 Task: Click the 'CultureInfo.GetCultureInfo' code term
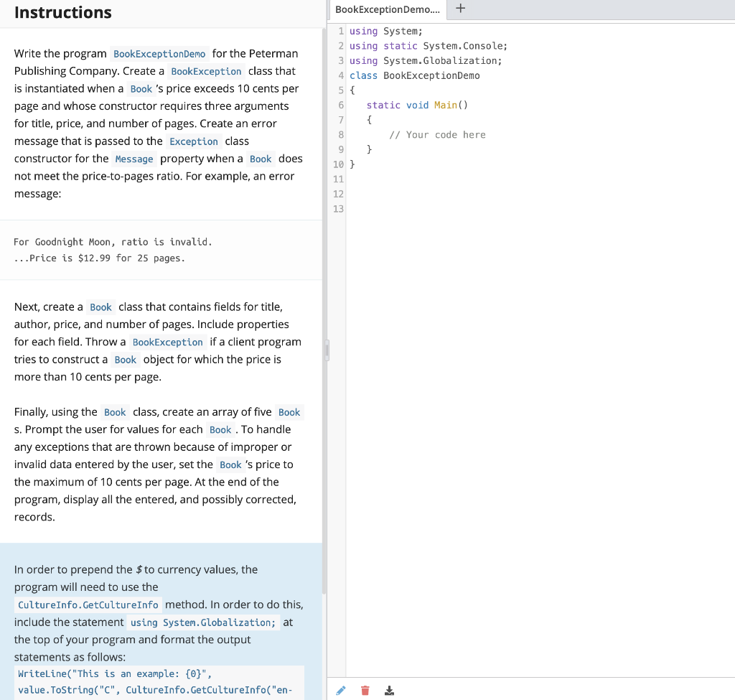(x=88, y=605)
